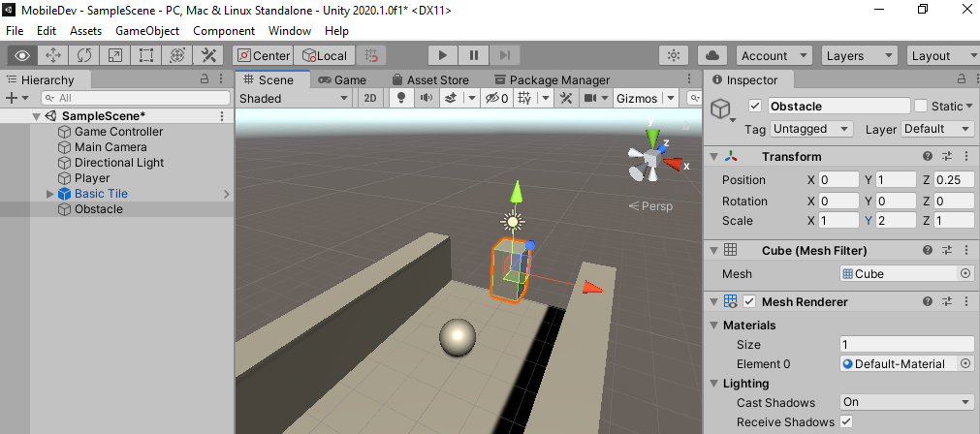Toggle pivot mode Center button
980x434 pixels.
coord(263,55)
